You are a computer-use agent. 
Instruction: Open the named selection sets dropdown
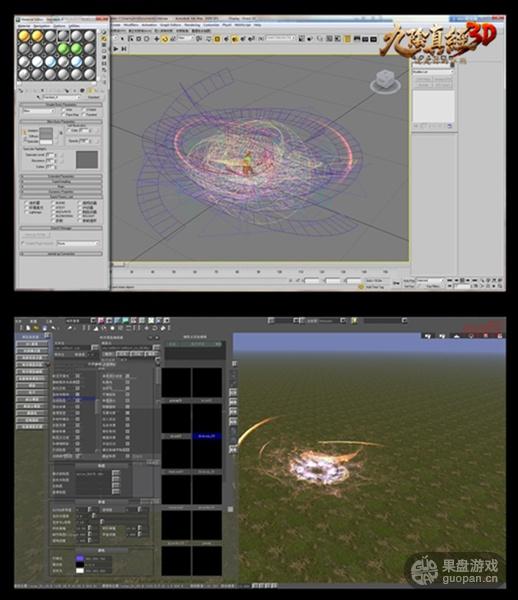tap(280, 38)
